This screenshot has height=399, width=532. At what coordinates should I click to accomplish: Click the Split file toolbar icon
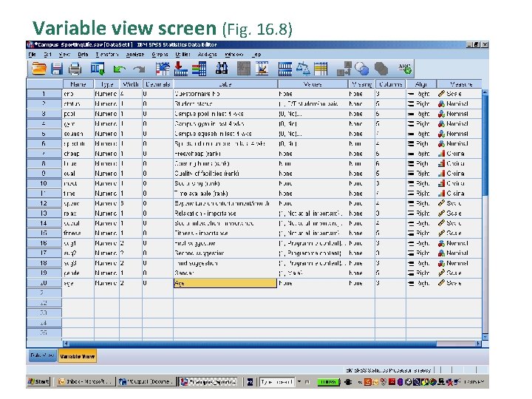(284, 69)
